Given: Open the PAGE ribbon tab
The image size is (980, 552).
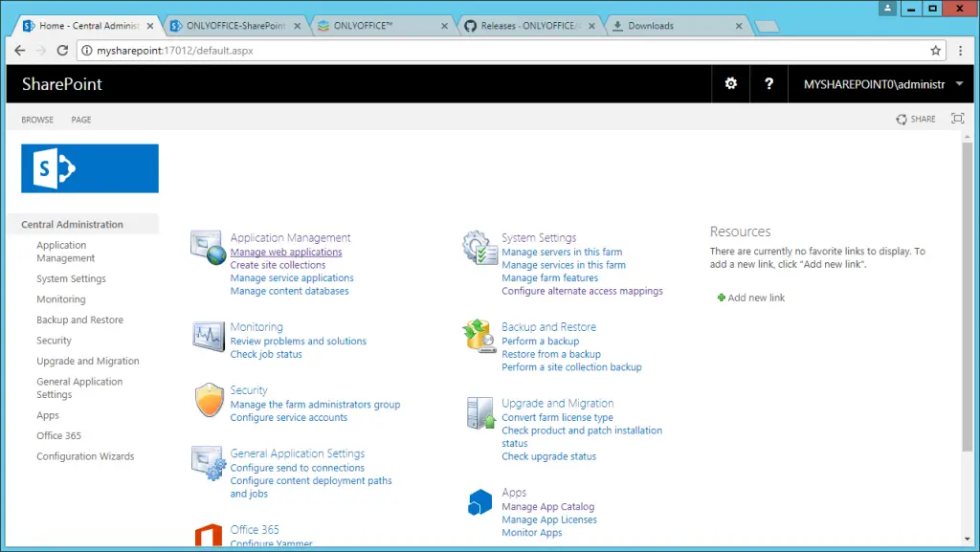Looking at the screenshot, I should (x=81, y=120).
